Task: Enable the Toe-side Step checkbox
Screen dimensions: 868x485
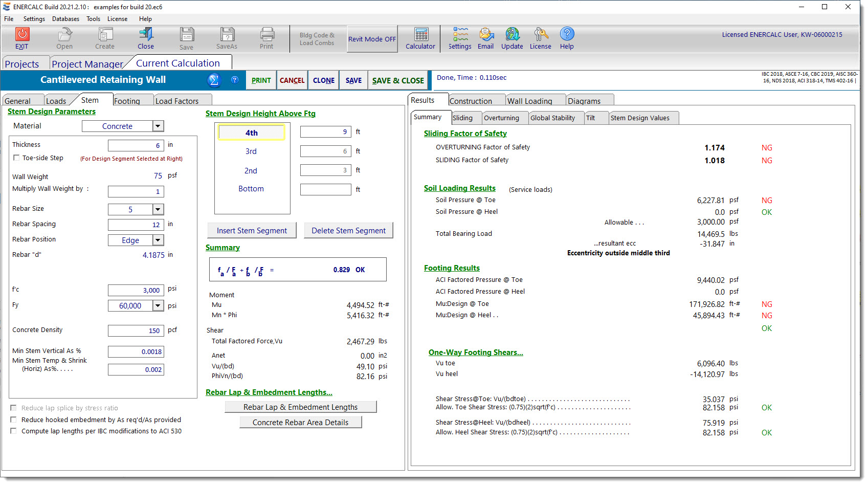Action: click(x=16, y=158)
